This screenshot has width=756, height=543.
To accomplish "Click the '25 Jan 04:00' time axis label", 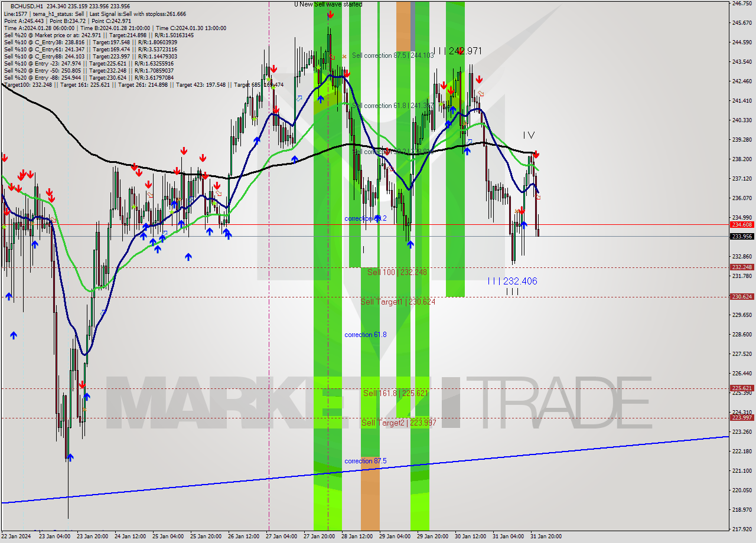I will (x=168, y=537).
